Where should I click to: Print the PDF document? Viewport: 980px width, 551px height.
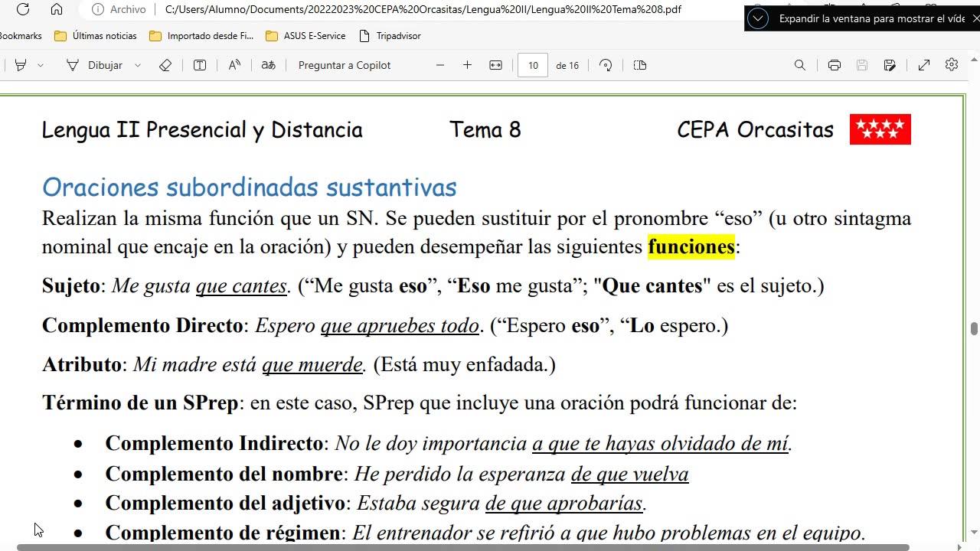click(835, 65)
